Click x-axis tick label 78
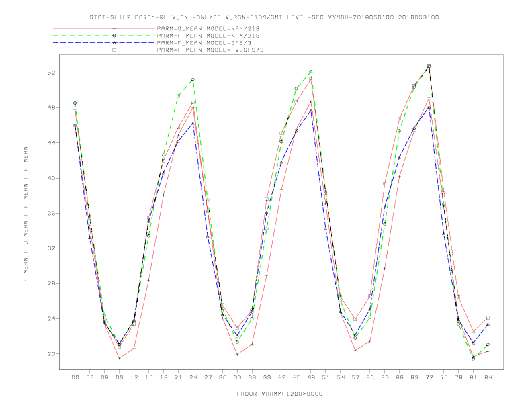This screenshot has height=411, width=532. [458, 377]
